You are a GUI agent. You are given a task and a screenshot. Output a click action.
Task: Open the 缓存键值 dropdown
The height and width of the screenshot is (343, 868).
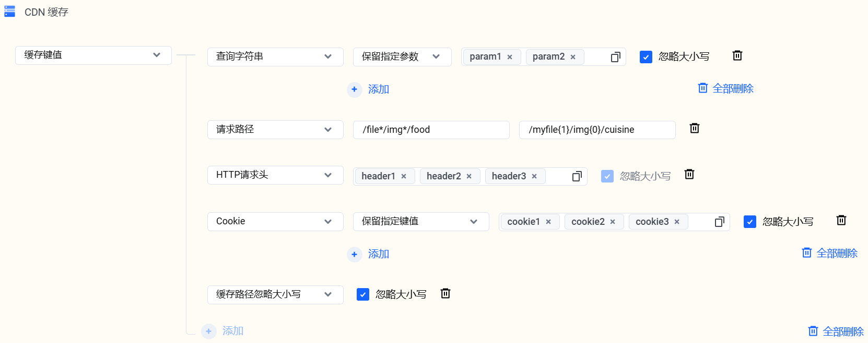tap(93, 55)
